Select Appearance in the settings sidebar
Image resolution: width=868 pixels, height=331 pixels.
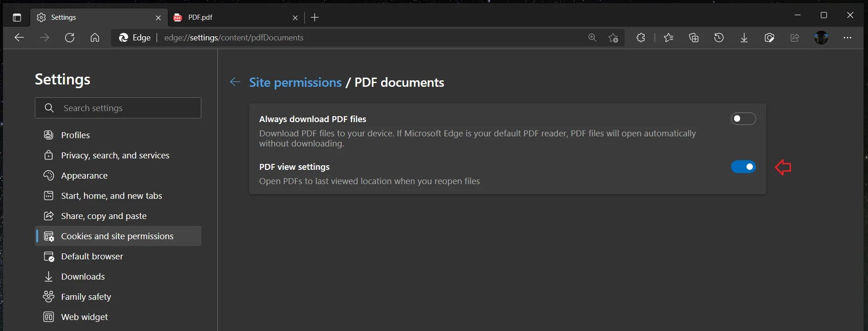84,175
